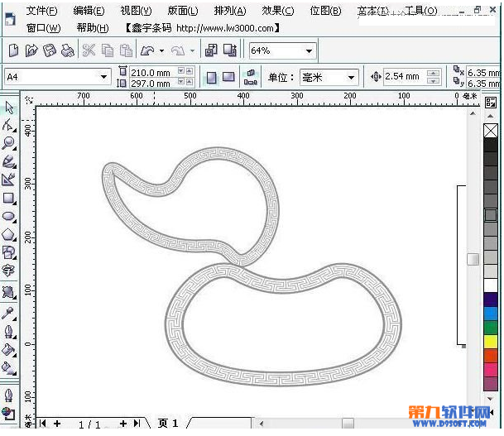Image resolution: width=504 pixels, height=436 pixels.
Task: Select the Ellipse tool
Action: pos(9,216)
